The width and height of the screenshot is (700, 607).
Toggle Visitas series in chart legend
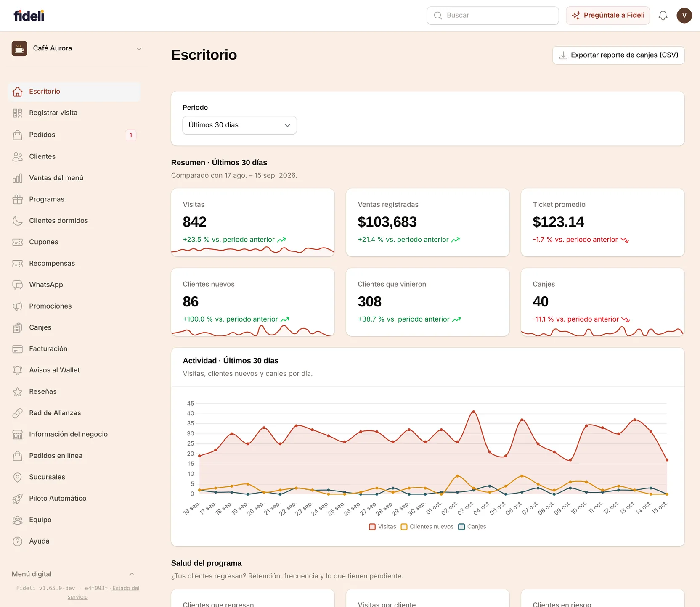[382, 527]
